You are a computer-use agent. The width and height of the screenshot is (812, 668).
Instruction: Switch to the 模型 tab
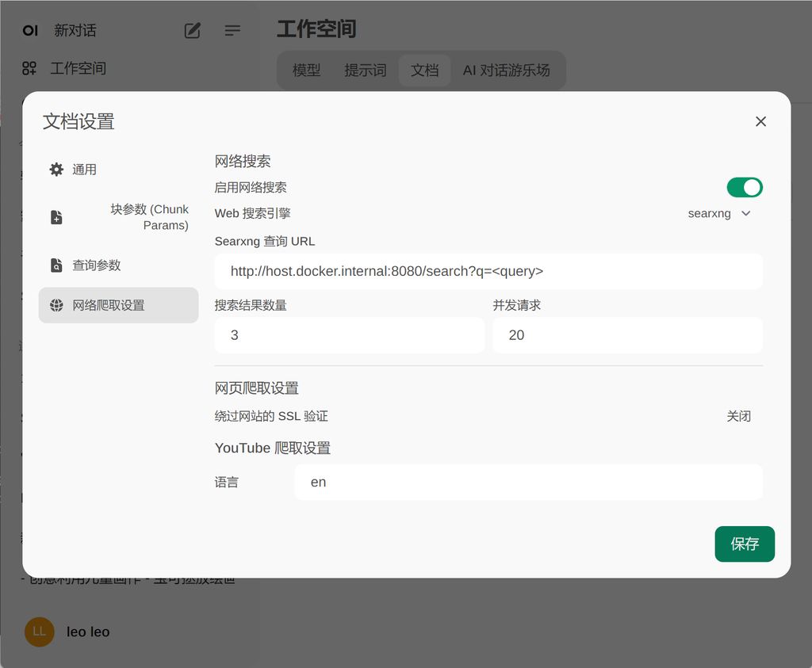click(x=306, y=70)
